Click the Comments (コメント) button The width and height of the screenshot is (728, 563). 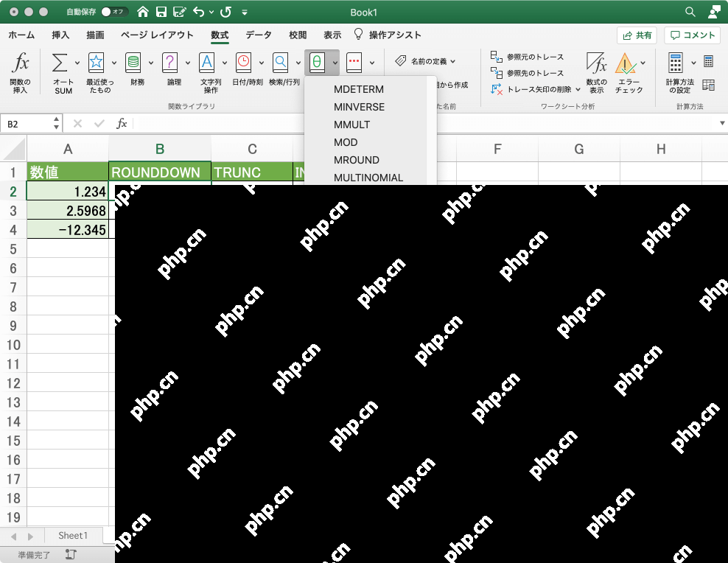click(692, 35)
